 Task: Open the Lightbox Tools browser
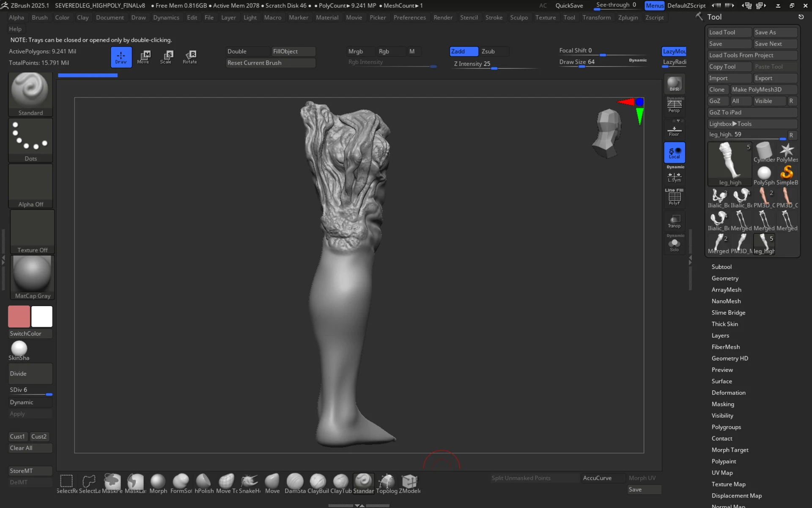(752, 124)
